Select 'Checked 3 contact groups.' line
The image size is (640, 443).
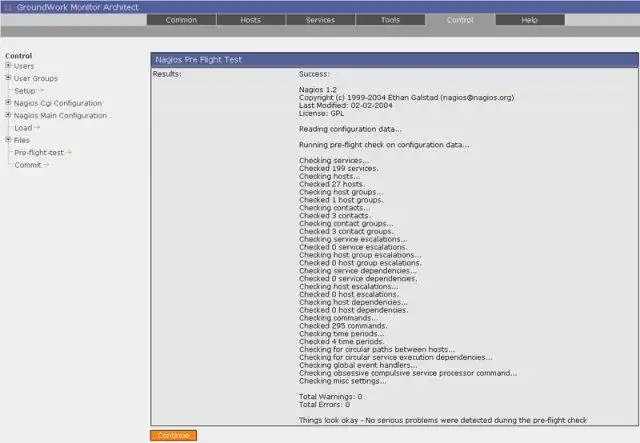coord(346,231)
